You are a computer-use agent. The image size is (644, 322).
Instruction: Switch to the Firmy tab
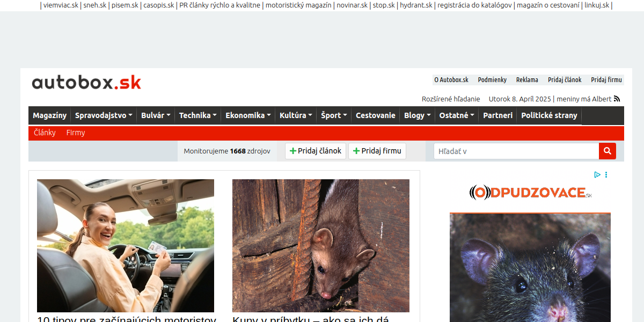pos(76,133)
